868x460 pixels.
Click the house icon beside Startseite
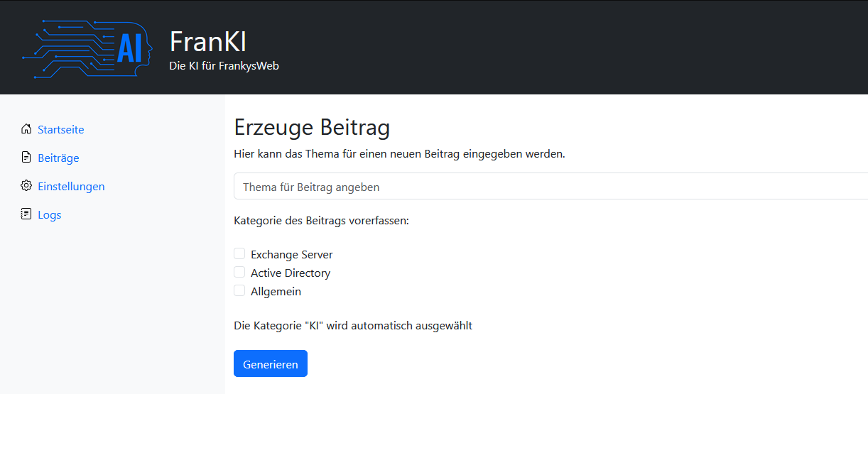(26, 129)
